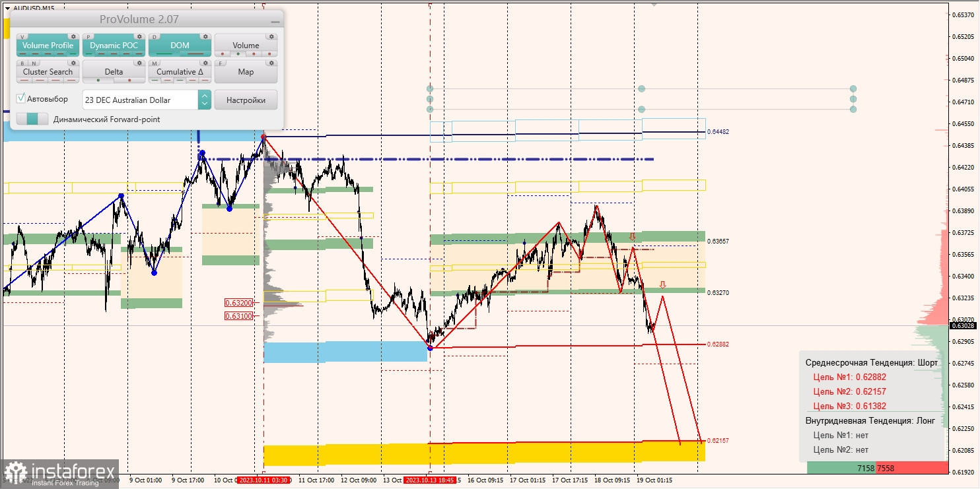980x489 pixels.
Task: Select the red line mode under DOM
Action: click(x=195, y=53)
